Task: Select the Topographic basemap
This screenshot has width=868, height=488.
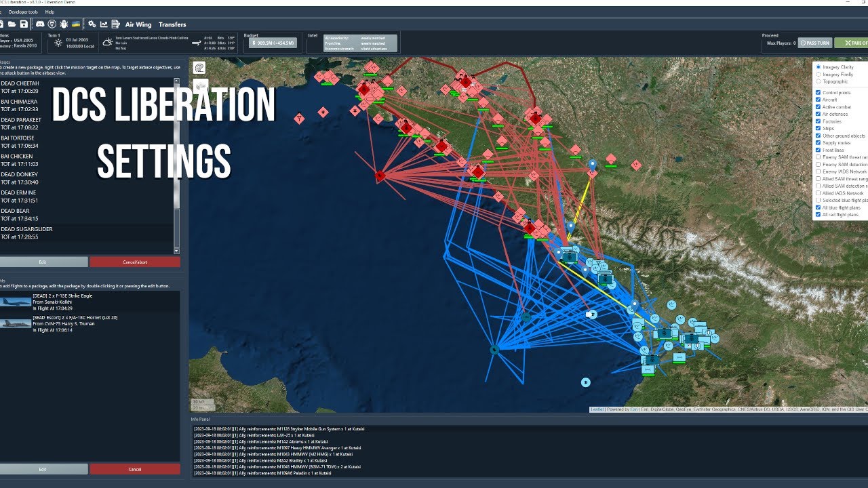Action: [818, 81]
